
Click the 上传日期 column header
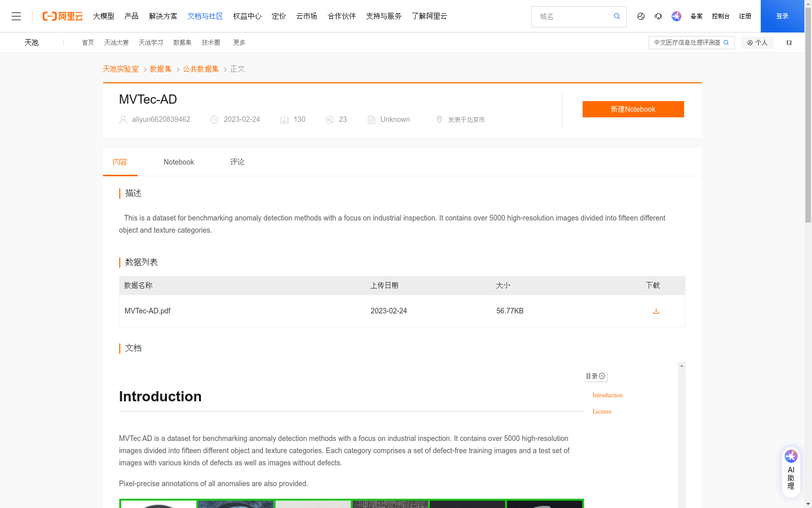384,285
